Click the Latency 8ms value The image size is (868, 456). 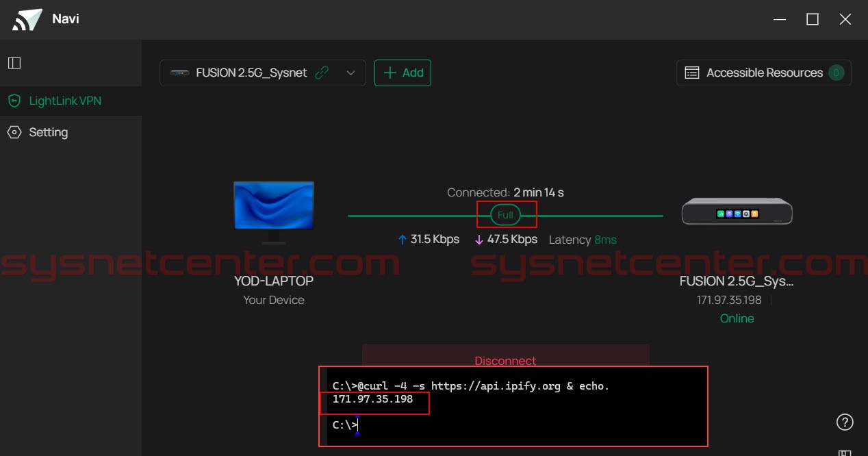605,240
